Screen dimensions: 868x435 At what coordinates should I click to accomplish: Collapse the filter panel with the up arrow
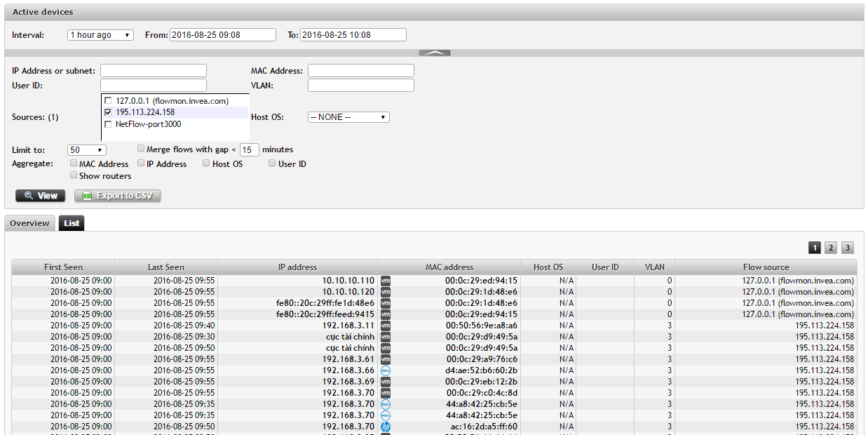tap(435, 53)
